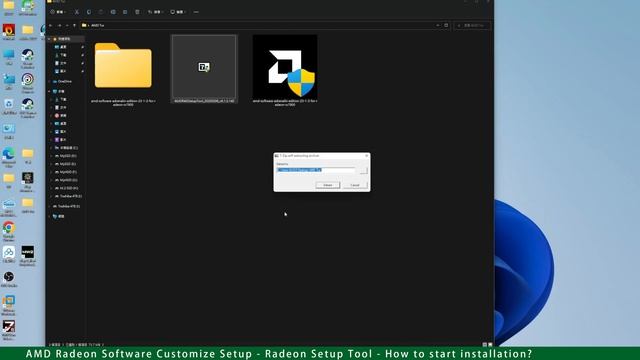This screenshot has height=360, width=640.
Task: Click the Cut scissors icon in Explorer toolbar
Action: tap(77, 12)
